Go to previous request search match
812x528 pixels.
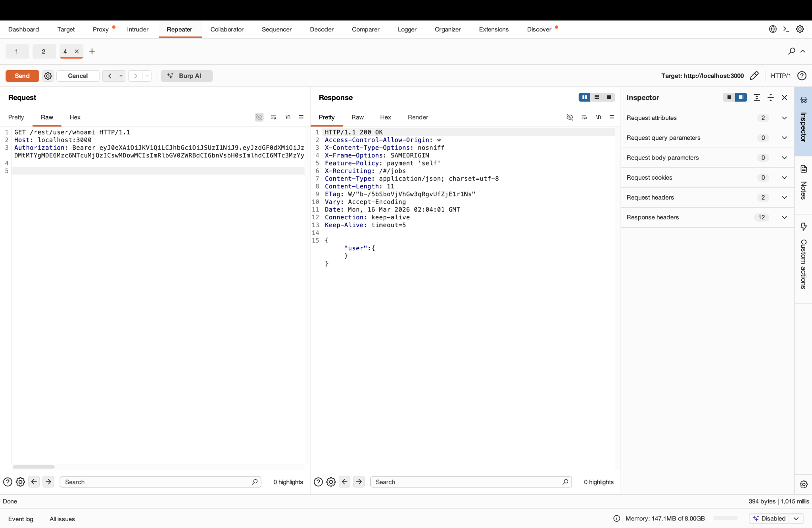pyautogui.click(x=34, y=482)
